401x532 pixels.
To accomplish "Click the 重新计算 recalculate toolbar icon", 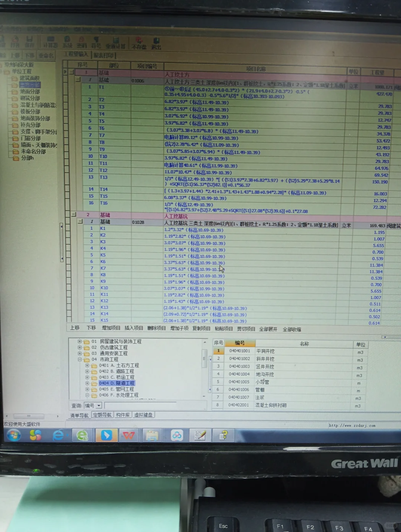I will (115, 43).
